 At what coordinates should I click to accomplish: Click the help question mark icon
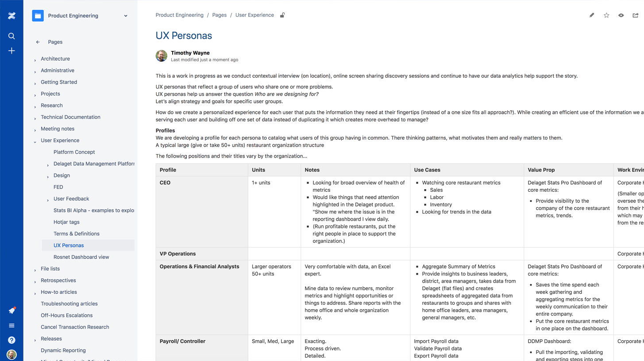[12, 340]
